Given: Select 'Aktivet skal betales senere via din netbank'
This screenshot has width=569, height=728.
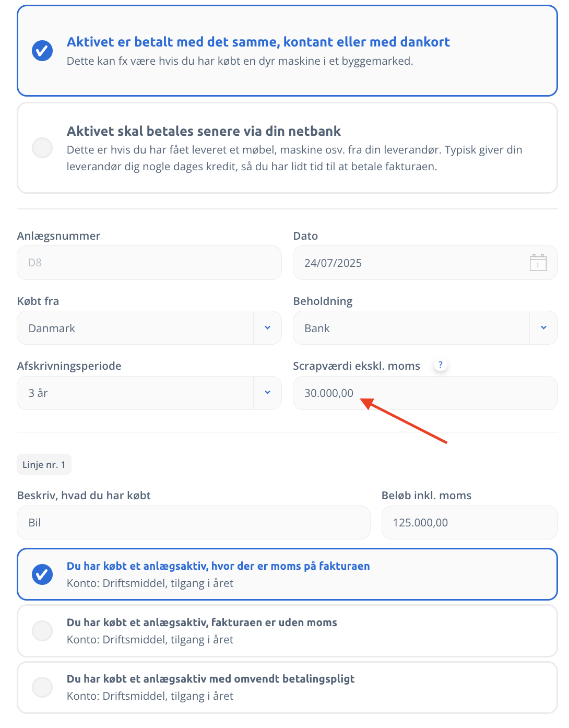Looking at the screenshot, I should [288, 148].
